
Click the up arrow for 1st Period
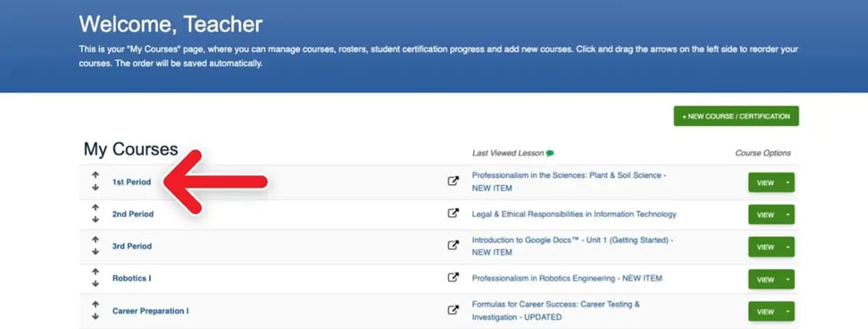[95, 175]
